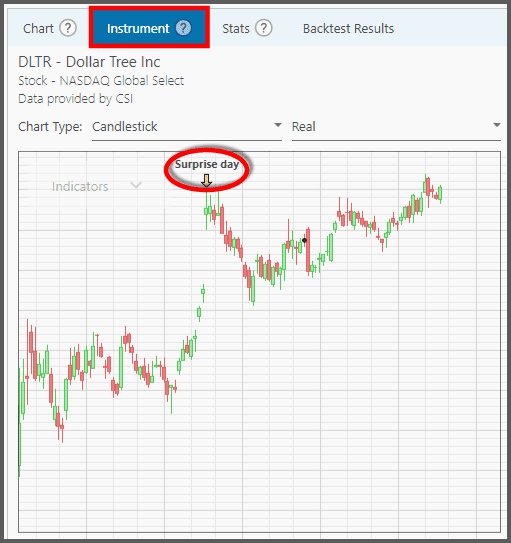Click the Data provided by CSI text

[75, 99]
